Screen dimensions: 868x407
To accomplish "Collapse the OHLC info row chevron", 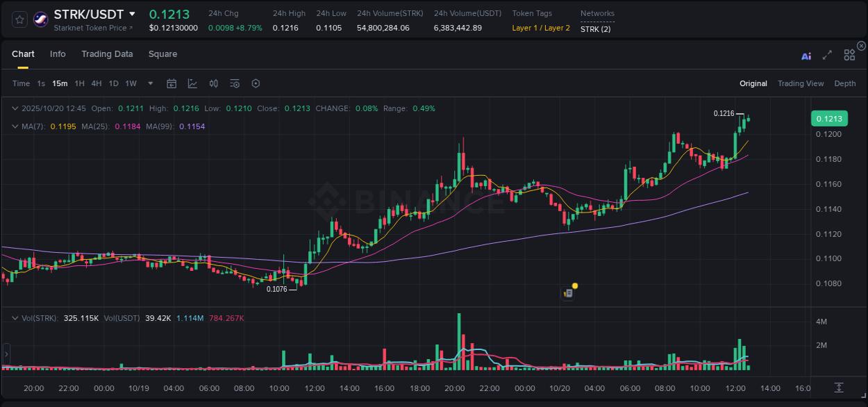I will point(15,108).
